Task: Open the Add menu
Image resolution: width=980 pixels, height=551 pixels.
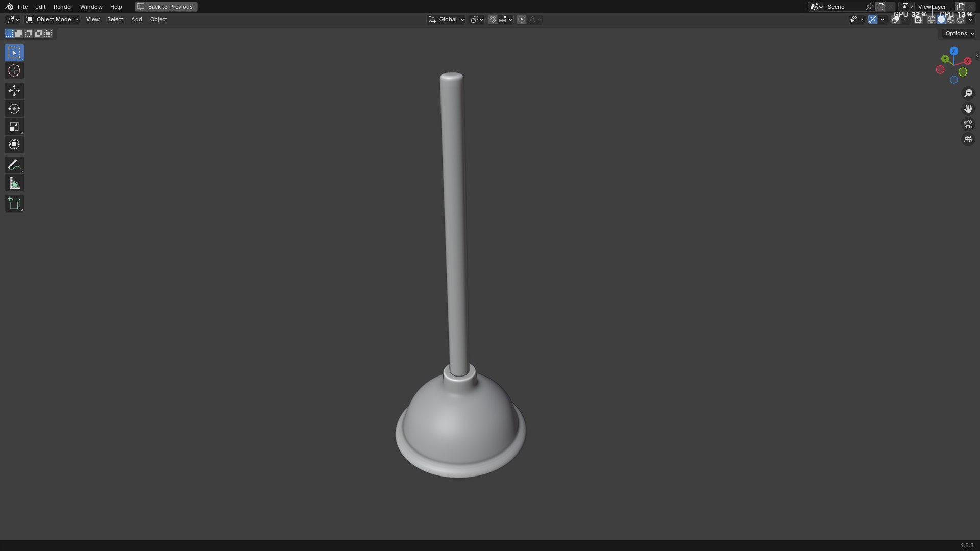Action: click(x=136, y=19)
